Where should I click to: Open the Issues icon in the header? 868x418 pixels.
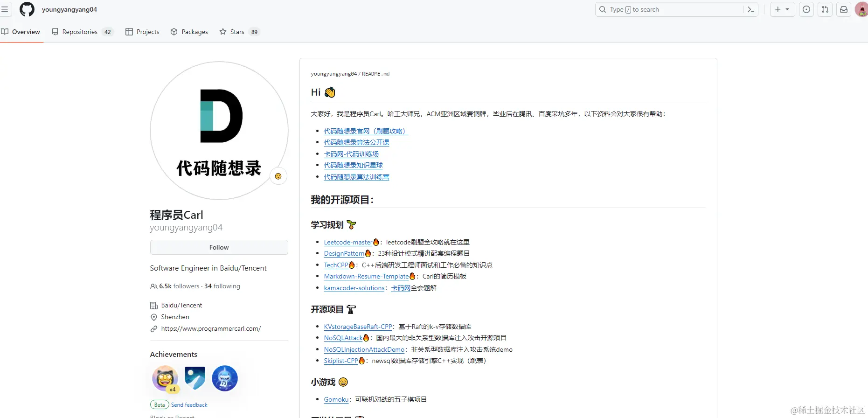tap(806, 9)
